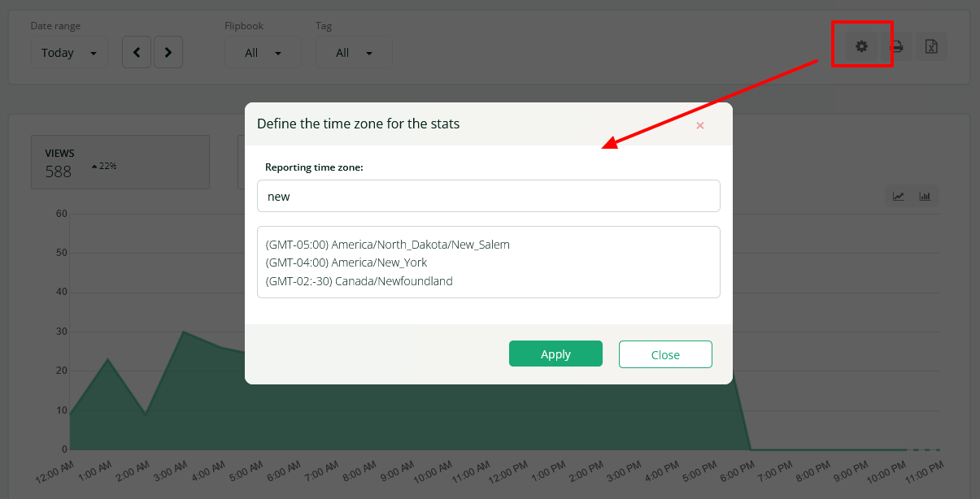Open the Date range Today dropdown
The width and height of the screenshot is (980, 499).
point(69,53)
